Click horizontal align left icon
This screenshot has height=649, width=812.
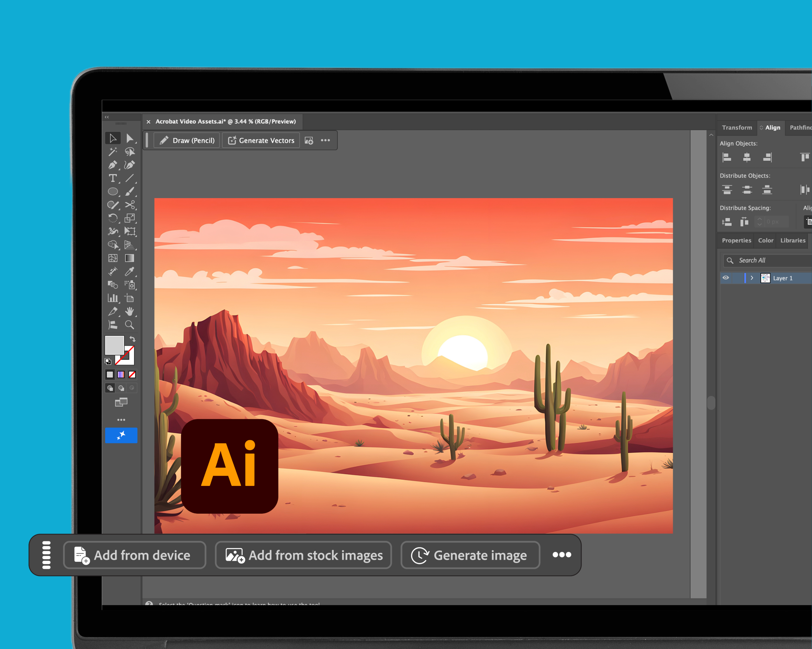[x=727, y=157]
